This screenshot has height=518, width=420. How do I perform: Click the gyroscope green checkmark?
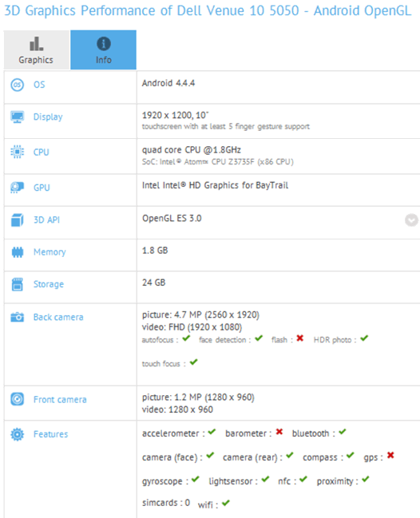click(x=196, y=480)
